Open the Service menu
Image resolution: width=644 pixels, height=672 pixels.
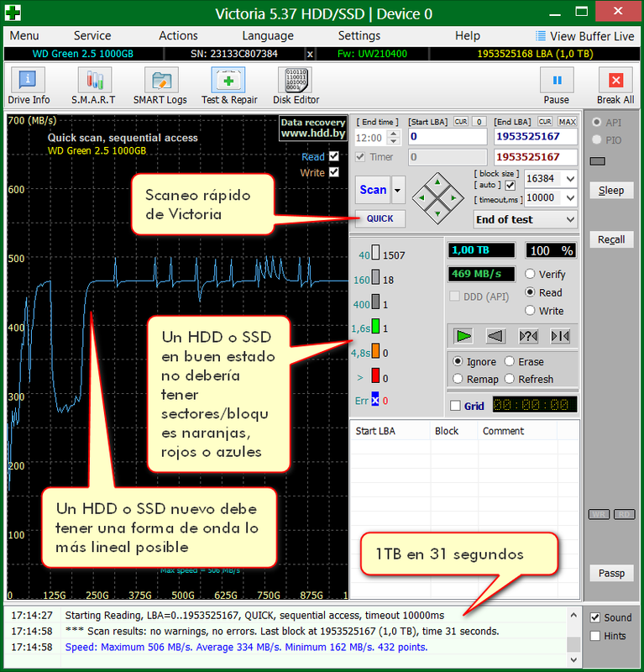coord(92,35)
